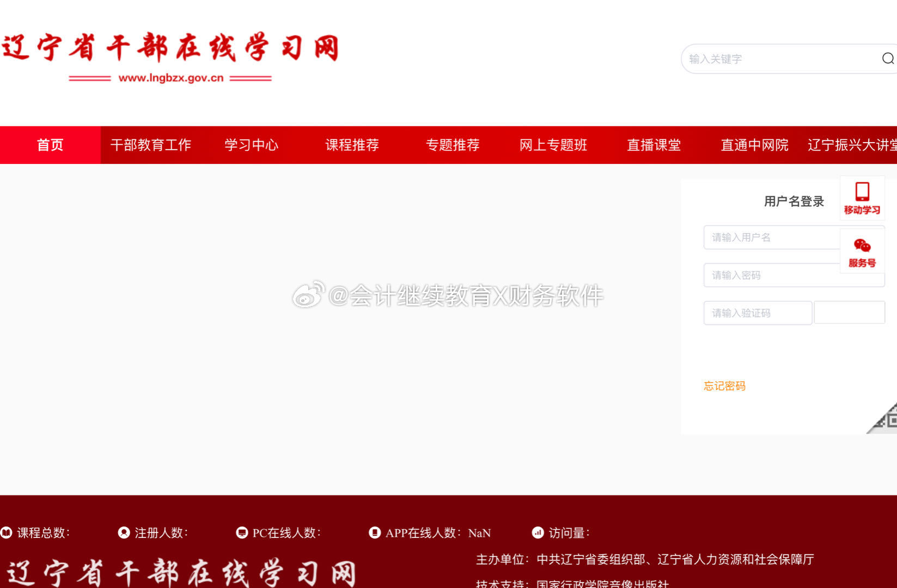Screen dimensions: 897x588
Task: Open 专题推荐 menu item
Action: 453,145
